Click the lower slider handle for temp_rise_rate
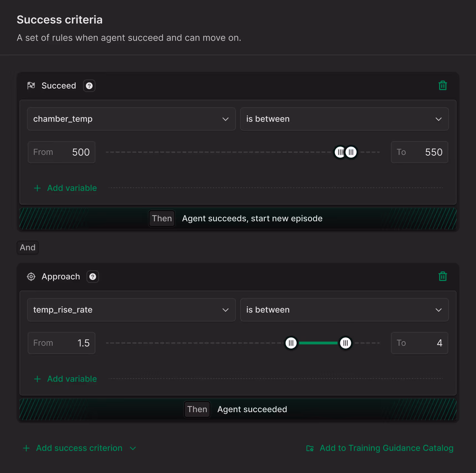The width and height of the screenshot is (476, 473). (291, 343)
